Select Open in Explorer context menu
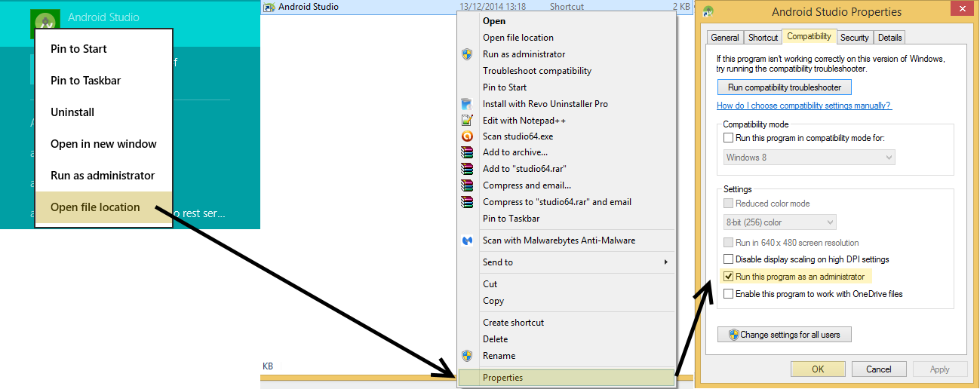 point(567,21)
